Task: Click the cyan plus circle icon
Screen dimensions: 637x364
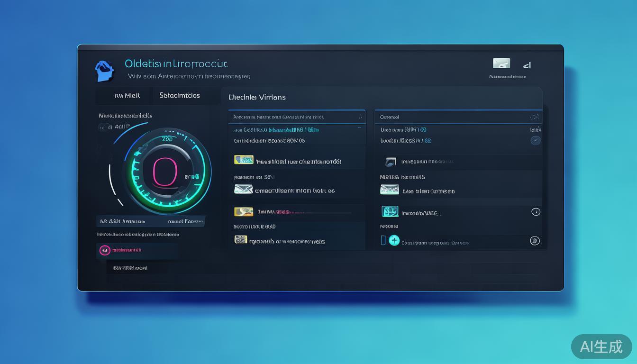Action: click(394, 240)
